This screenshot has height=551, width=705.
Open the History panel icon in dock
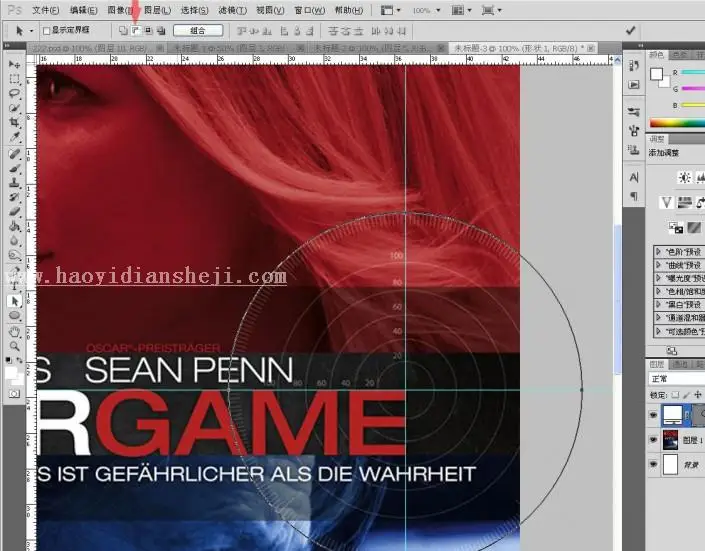[x=634, y=66]
